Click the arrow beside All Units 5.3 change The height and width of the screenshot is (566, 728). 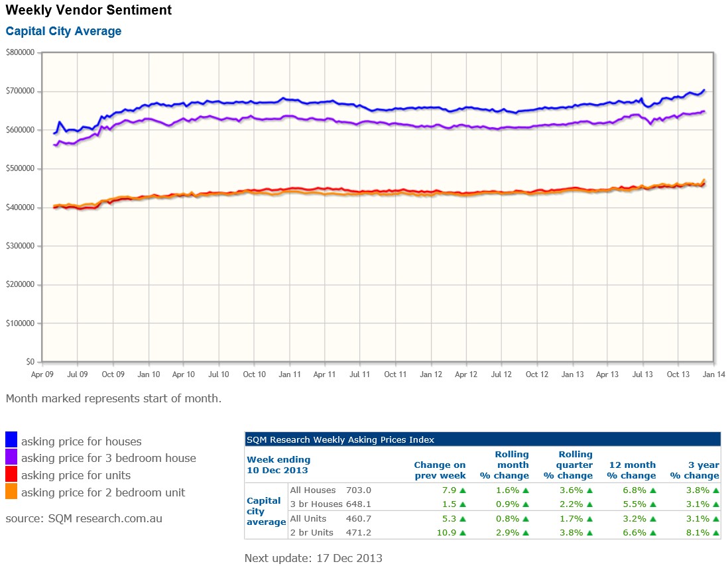tap(463, 519)
